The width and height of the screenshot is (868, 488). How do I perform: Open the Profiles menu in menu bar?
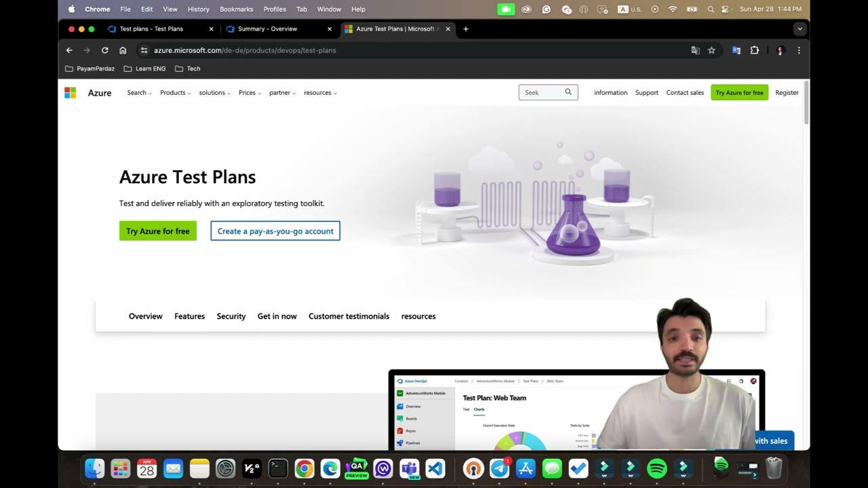click(x=275, y=9)
